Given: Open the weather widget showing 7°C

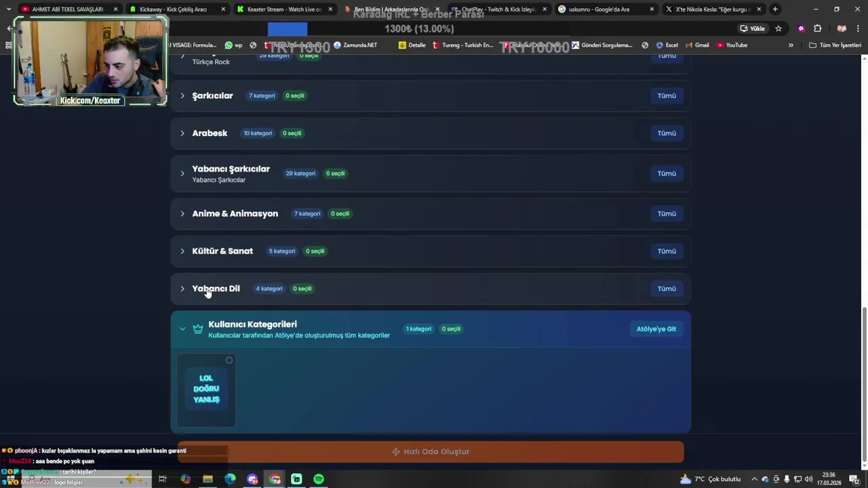Looking at the screenshot, I should [x=710, y=479].
